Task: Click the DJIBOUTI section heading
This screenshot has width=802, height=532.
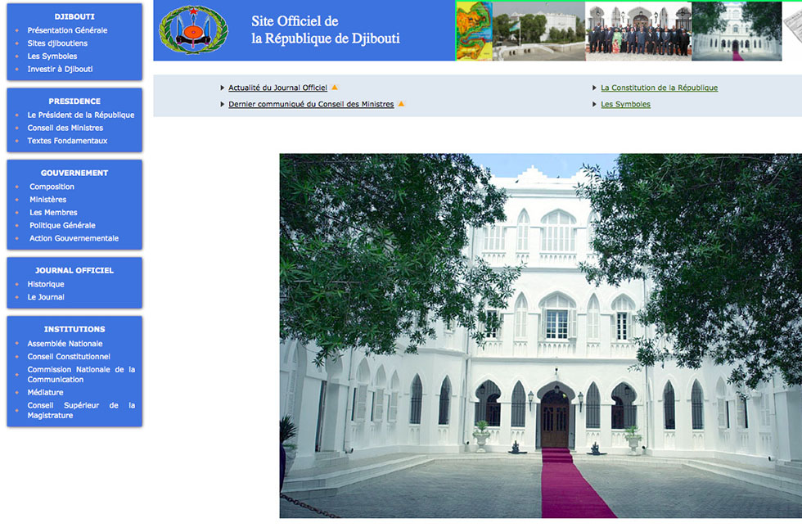Action: (74, 16)
